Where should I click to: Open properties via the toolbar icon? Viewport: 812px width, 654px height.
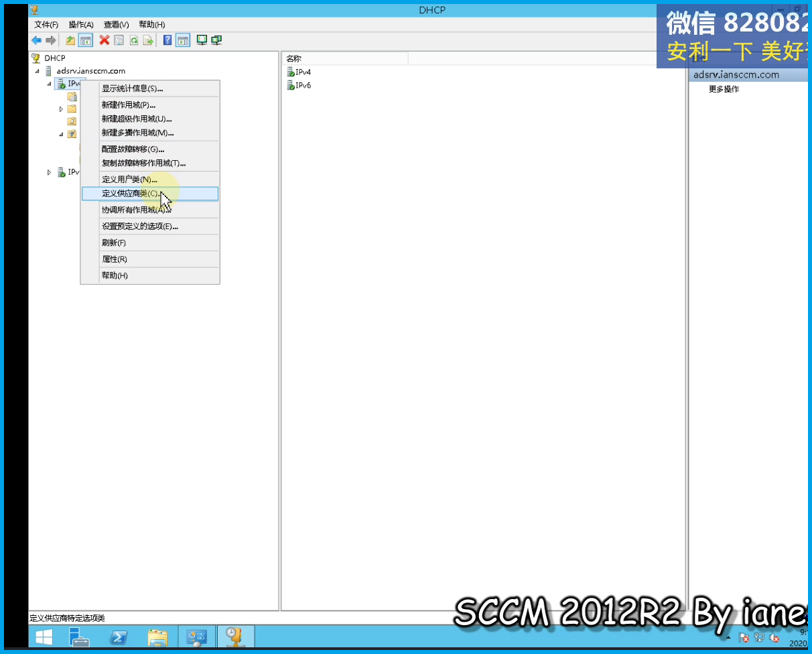[119, 40]
